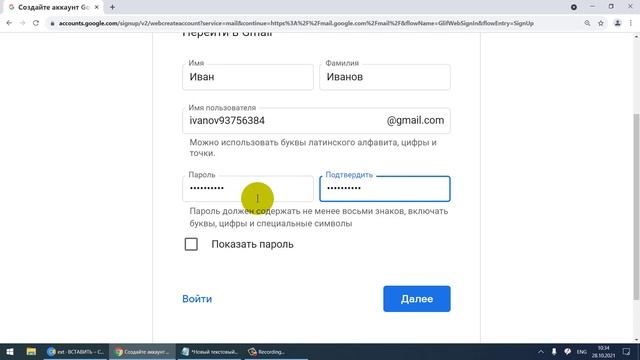This screenshot has height=360, width=640.
Task: Open the zoom magnifier icon in the address bar
Action: click(587, 23)
